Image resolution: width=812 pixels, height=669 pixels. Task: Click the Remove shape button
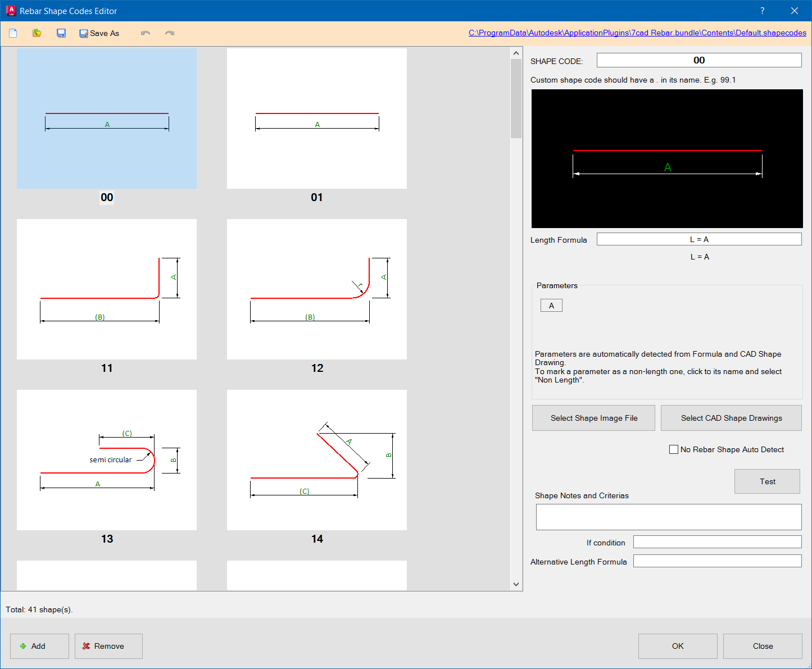pyautogui.click(x=108, y=646)
